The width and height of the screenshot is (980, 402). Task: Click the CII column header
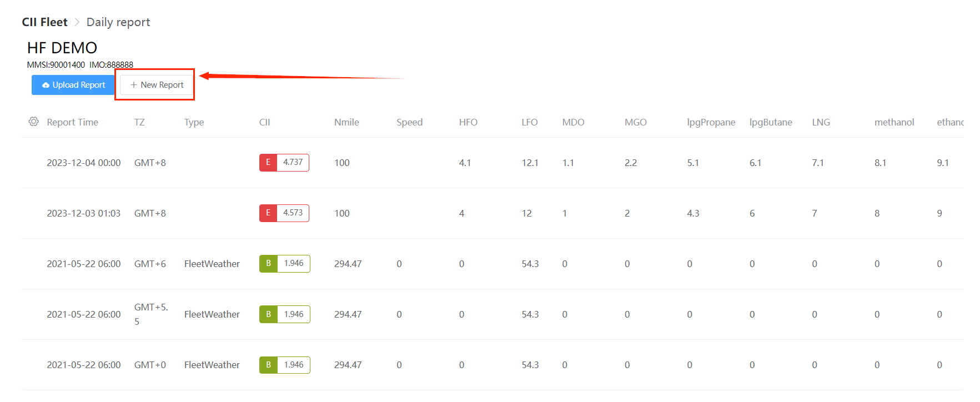pyautogui.click(x=265, y=122)
